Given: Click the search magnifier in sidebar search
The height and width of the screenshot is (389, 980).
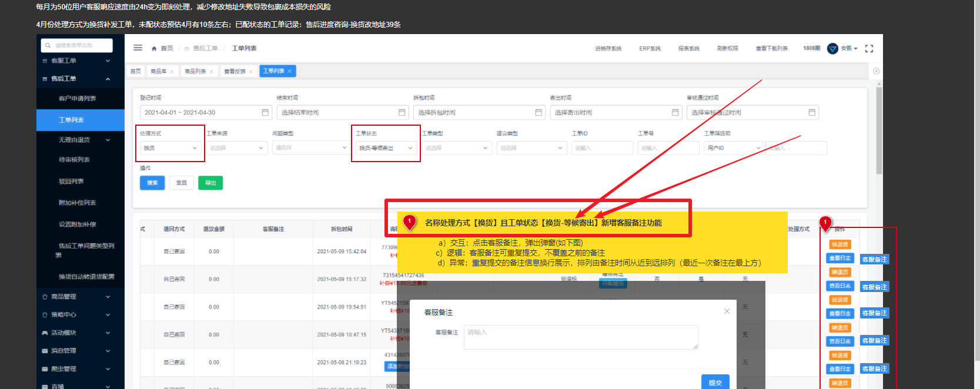Looking at the screenshot, I should click(x=48, y=45).
